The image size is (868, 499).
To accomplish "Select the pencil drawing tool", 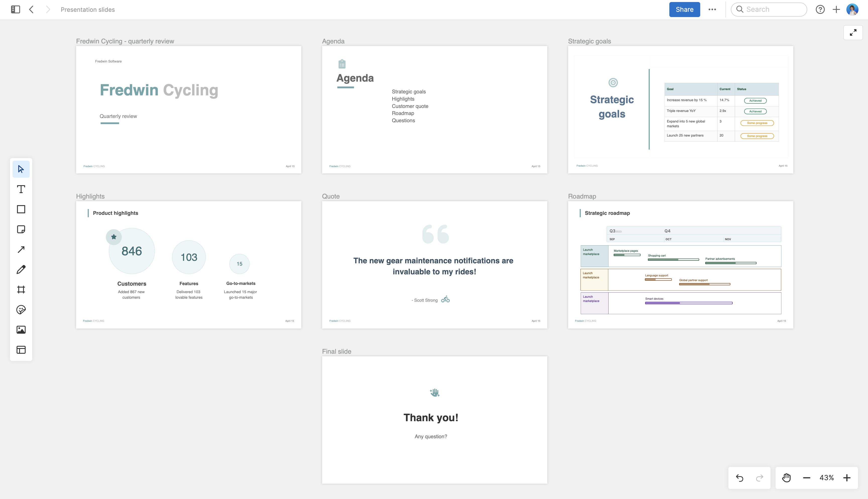I will pos(21,269).
